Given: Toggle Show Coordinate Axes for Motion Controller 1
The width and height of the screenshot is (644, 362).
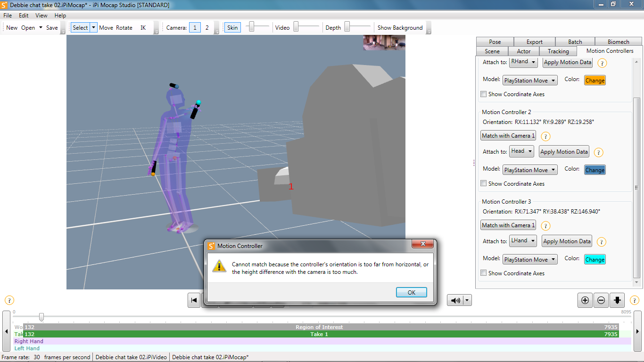Looking at the screenshot, I should pos(483,94).
